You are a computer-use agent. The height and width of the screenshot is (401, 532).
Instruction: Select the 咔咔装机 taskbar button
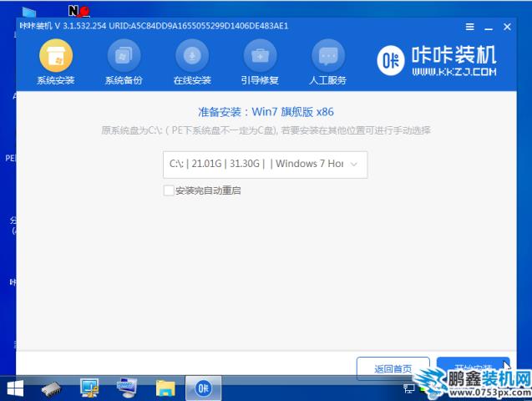point(203,388)
